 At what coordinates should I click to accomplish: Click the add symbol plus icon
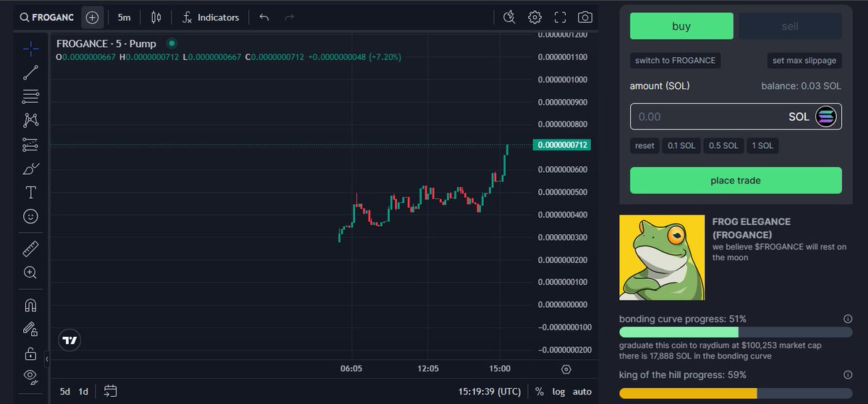click(x=92, y=17)
